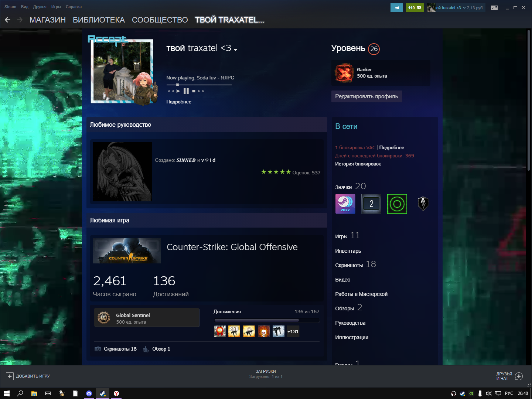The height and width of the screenshot is (399, 532).
Task: Open the level 2 game badge
Action: tap(371, 204)
